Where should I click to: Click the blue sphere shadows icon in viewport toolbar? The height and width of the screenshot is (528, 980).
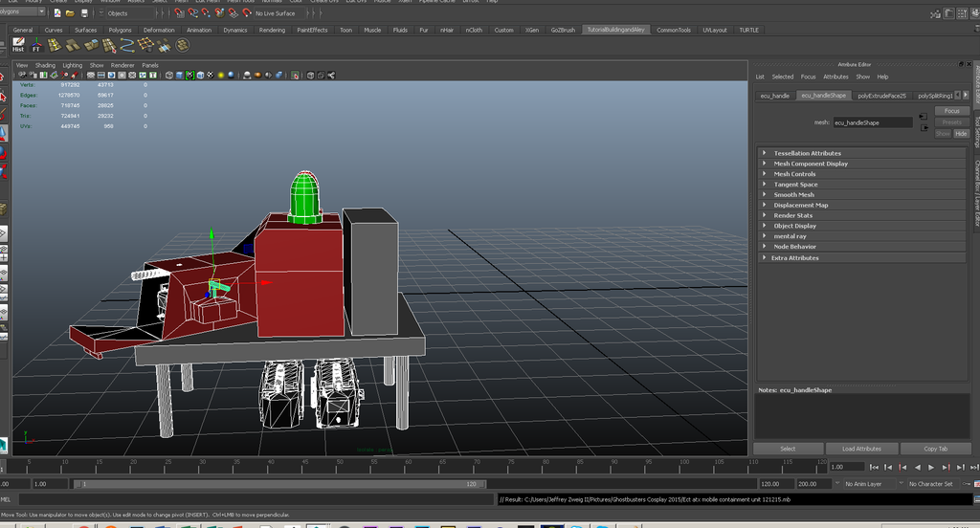coord(232,75)
